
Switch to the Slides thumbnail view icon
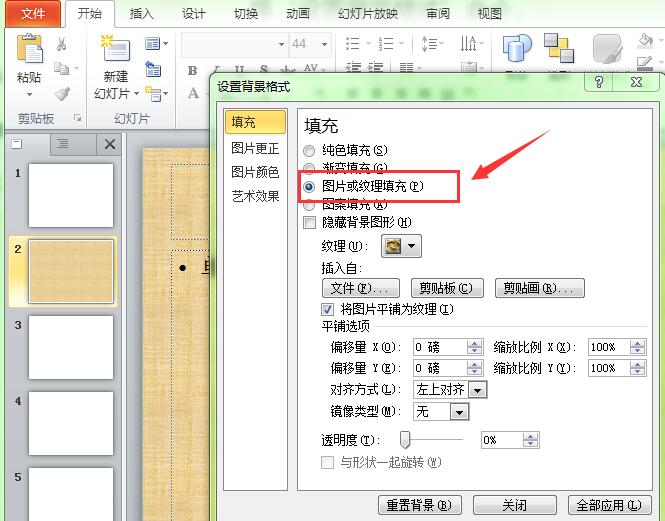click(x=17, y=144)
